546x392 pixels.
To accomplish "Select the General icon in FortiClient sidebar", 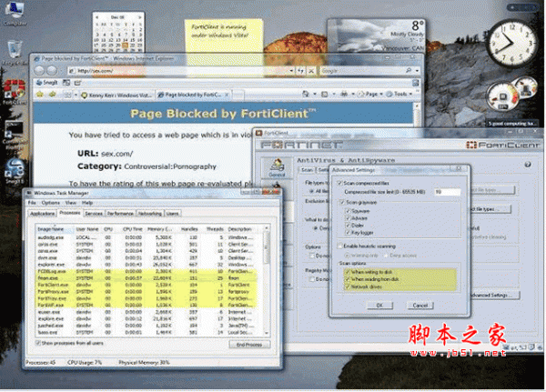I will (277, 168).
